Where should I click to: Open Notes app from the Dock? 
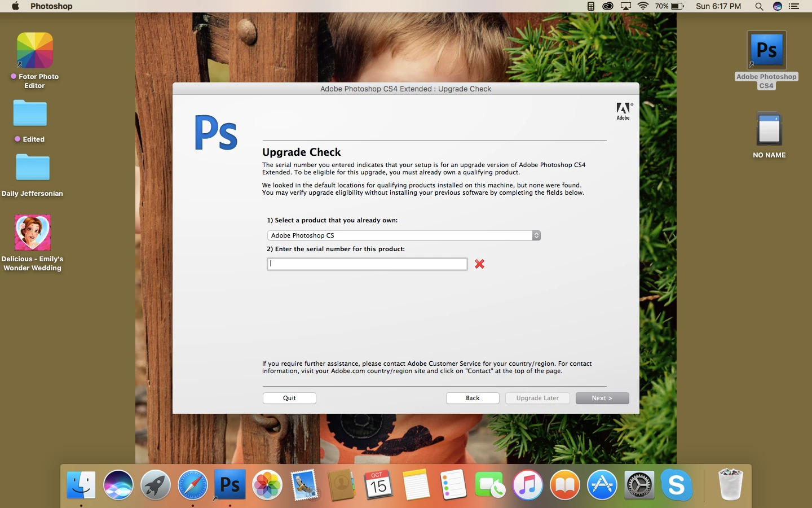(x=416, y=485)
